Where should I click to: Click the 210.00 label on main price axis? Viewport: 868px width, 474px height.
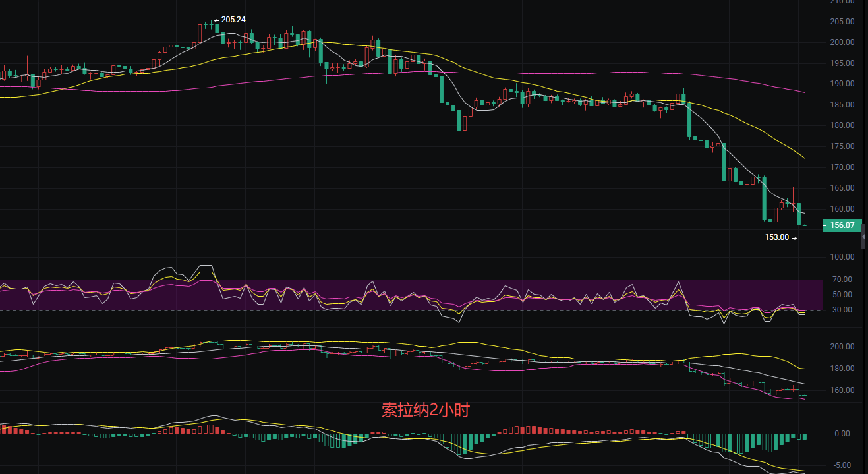[843, 3]
